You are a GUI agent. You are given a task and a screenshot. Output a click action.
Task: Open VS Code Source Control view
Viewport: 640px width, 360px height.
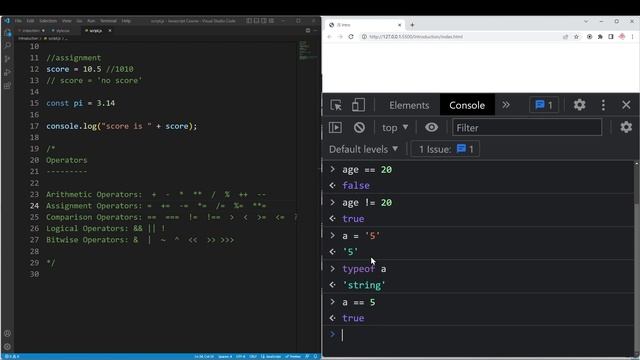[x=7, y=59]
